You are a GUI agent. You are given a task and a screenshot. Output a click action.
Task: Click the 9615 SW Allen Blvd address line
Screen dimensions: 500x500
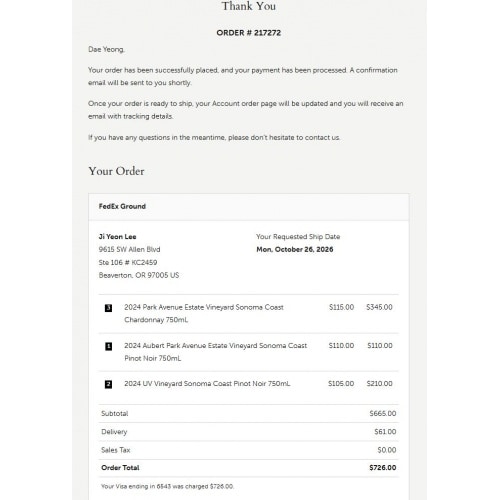click(129, 249)
